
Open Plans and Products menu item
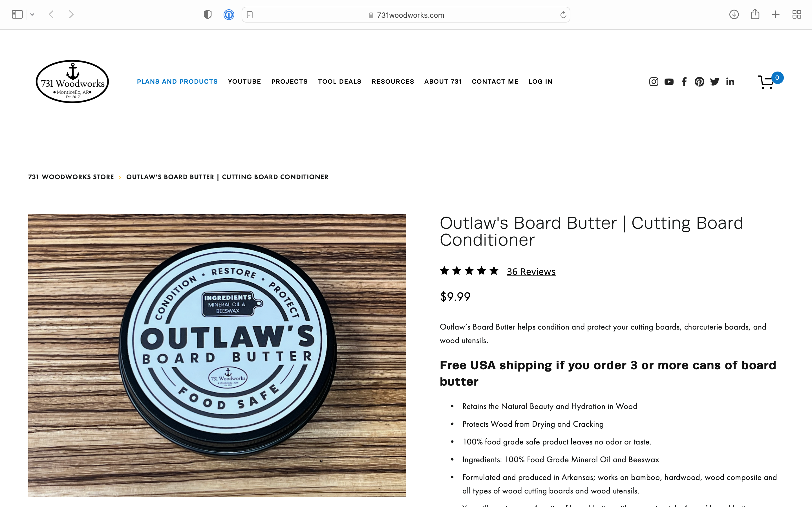pos(177,81)
